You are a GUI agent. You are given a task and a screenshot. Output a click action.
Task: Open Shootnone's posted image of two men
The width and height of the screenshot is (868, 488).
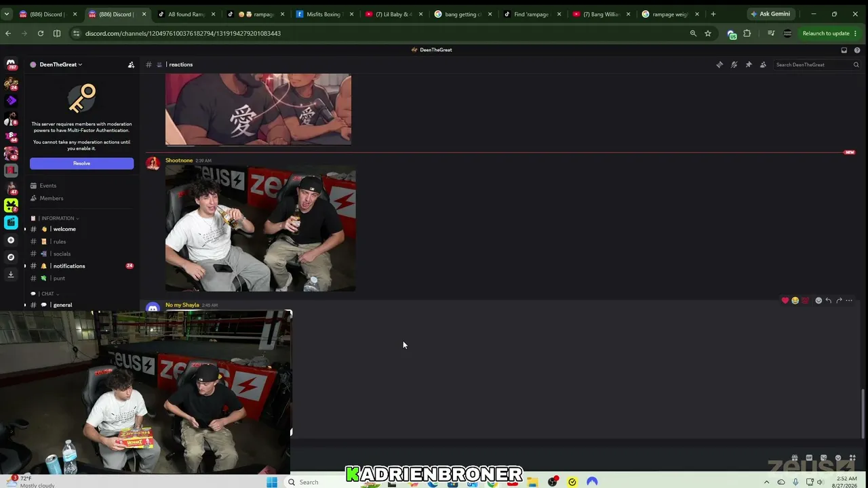[260, 228]
